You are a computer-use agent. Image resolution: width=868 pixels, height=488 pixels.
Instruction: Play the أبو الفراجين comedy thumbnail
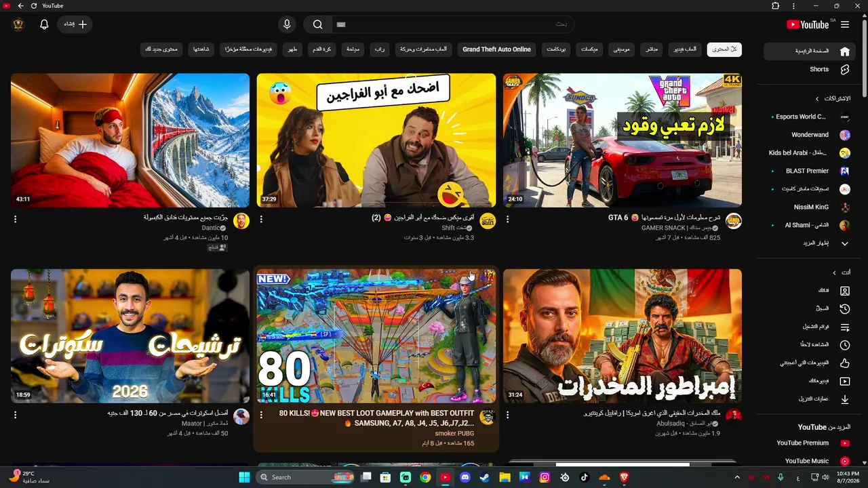point(376,140)
